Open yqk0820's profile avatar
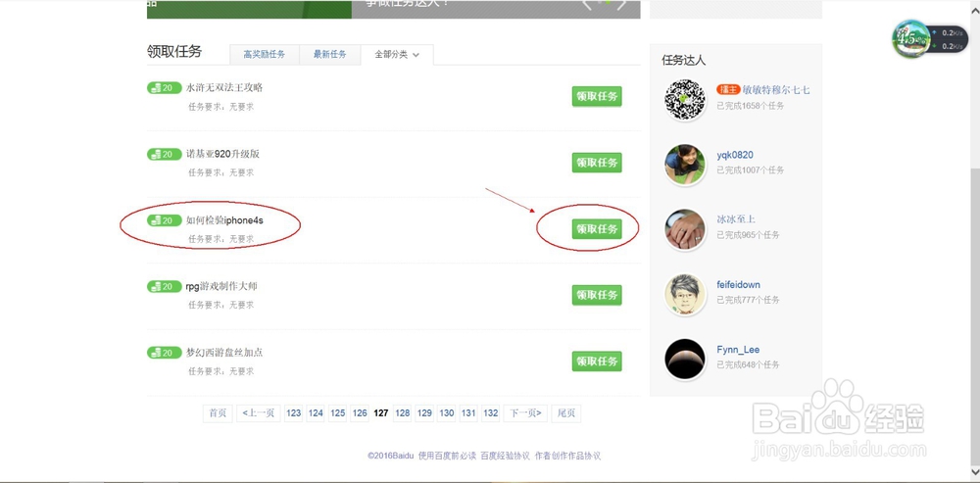Screen dimensions: 980x483 point(685,165)
